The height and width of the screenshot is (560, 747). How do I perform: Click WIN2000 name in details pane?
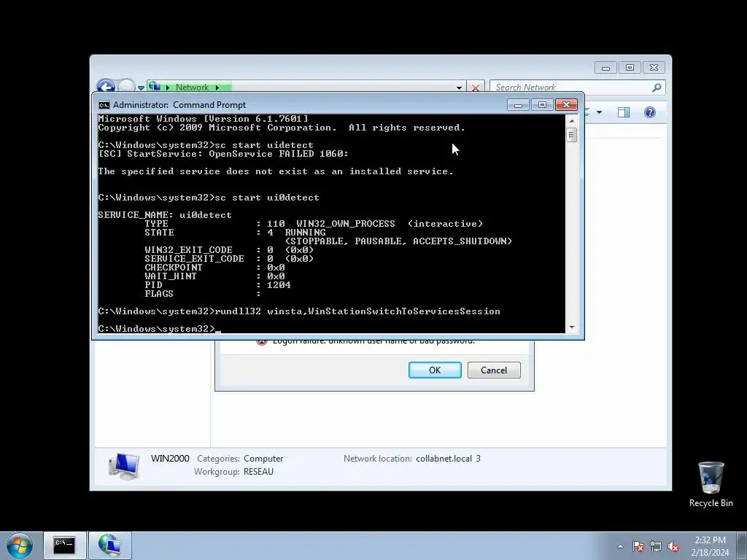click(170, 458)
